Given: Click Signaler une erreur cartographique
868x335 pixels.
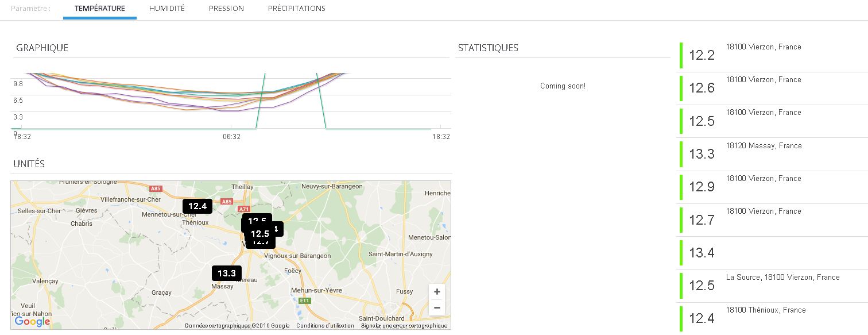Looking at the screenshot, I should point(404,326).
